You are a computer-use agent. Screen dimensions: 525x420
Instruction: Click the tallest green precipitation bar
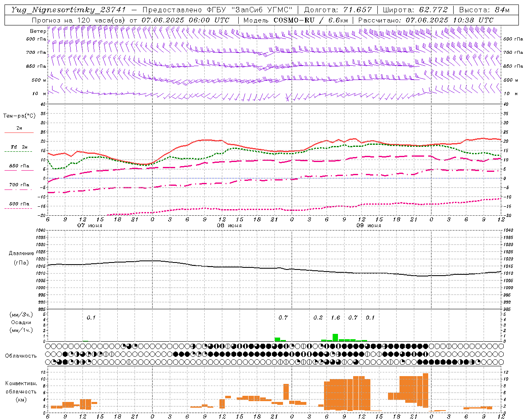point(336,338)
